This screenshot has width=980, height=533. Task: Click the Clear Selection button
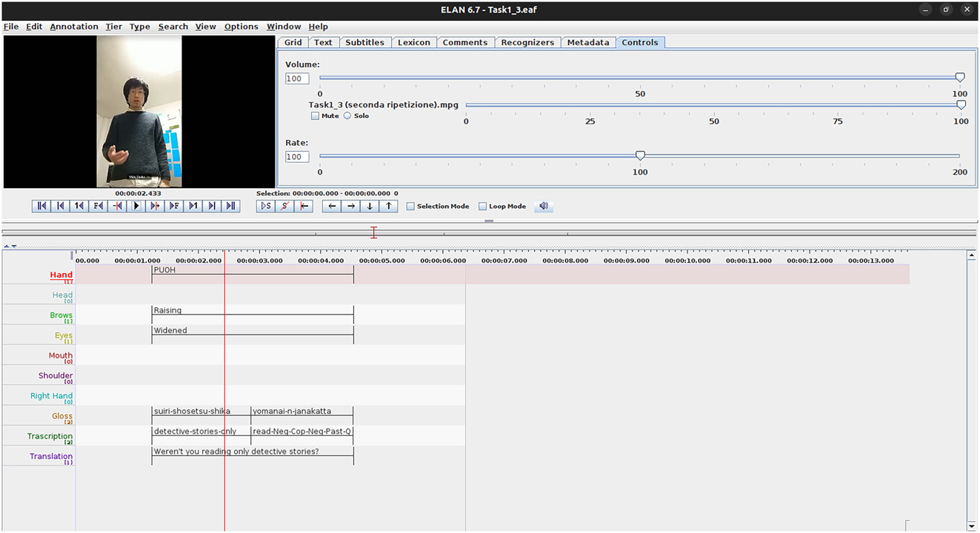pyautogui.click(x=284, y=207)
